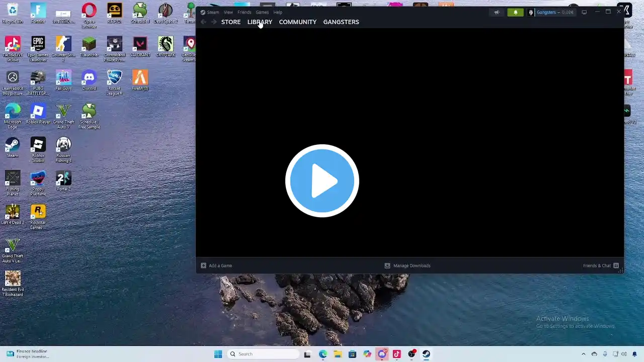Select the TLauncher desktop shortcut
644x362 pixels.
click(x=89, y=47)
